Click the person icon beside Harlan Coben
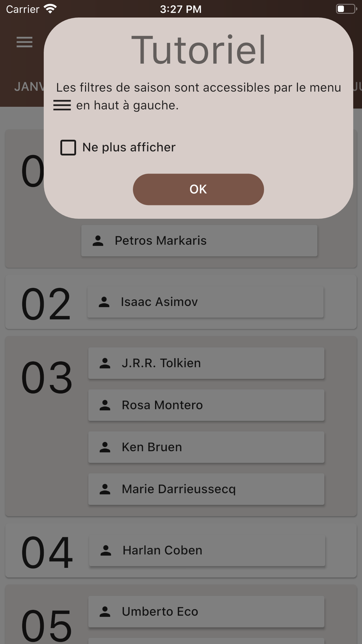This screenshot has width=362, height=644. point(106,551)
